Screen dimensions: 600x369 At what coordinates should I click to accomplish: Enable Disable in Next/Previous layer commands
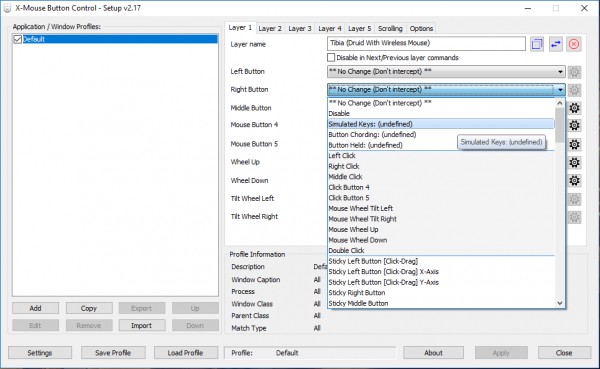click(331, 57)
